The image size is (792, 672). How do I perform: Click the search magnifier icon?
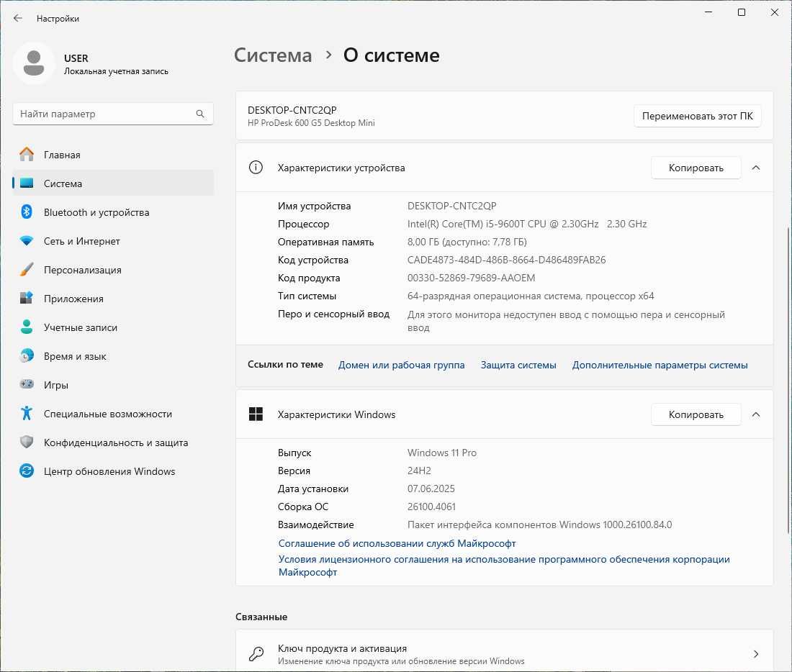pyautogui.click(x=201, y=114)
